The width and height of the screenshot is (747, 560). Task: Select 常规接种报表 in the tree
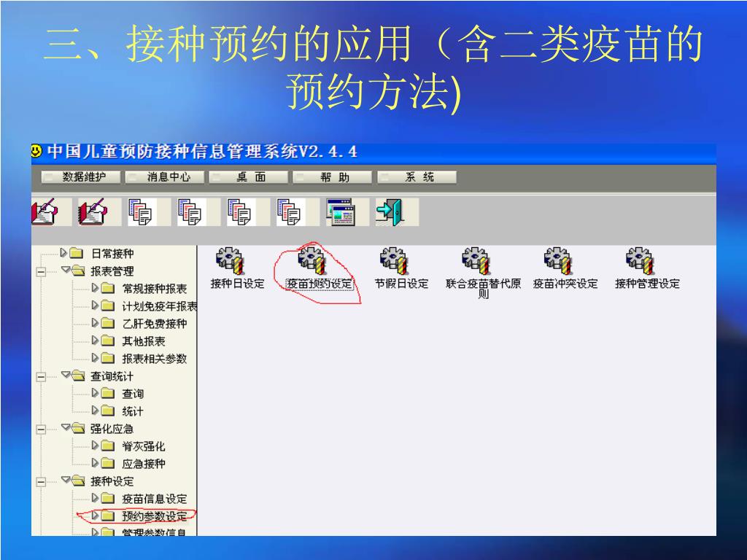[x=155, y=289]
